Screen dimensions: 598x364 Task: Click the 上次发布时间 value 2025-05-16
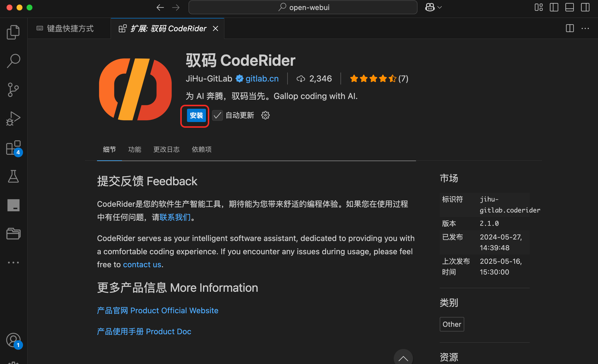pos(501,266)
